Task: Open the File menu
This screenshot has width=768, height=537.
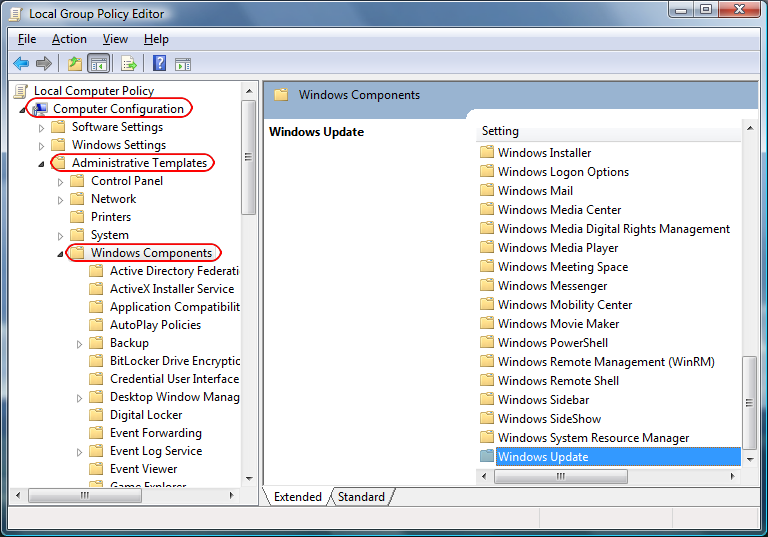Action: pyautogui.click(x=27, y=39)
